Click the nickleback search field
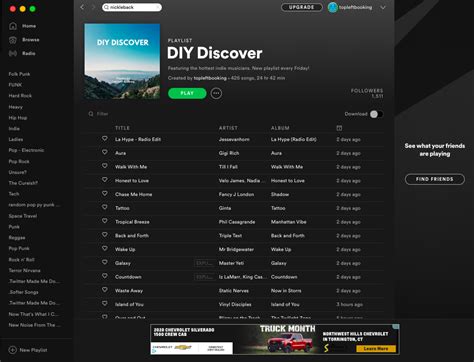474x362 pixels. tap(132, 7)
